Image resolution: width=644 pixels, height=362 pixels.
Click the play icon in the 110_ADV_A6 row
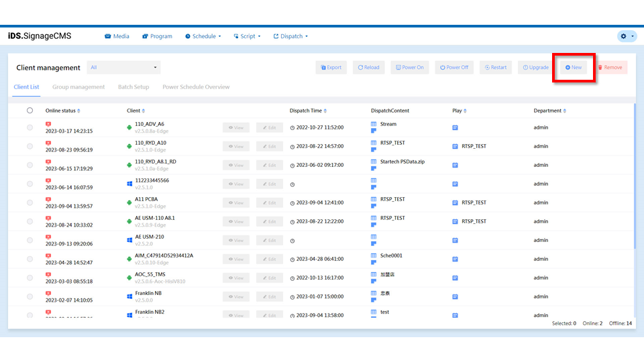coord(455,127)
